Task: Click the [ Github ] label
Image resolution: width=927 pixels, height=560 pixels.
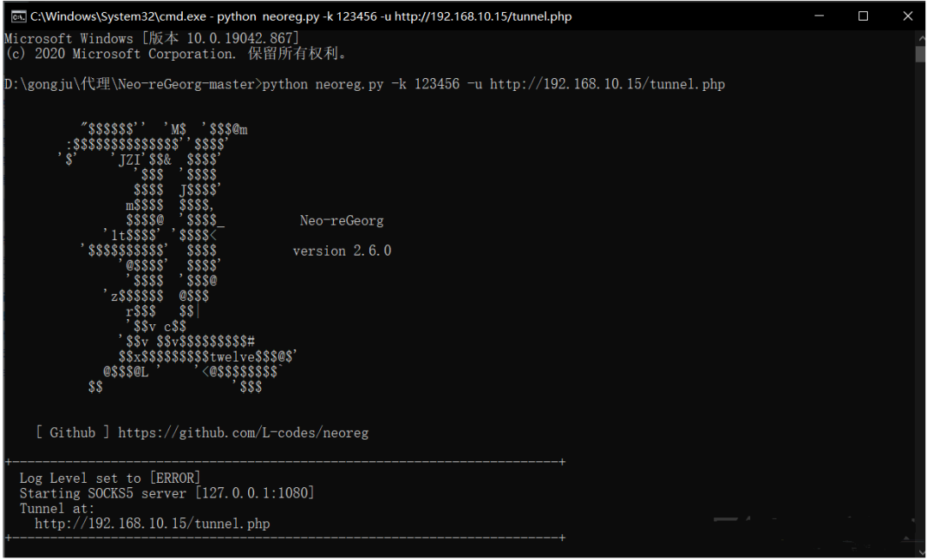Action: click(x=73, y=433)
